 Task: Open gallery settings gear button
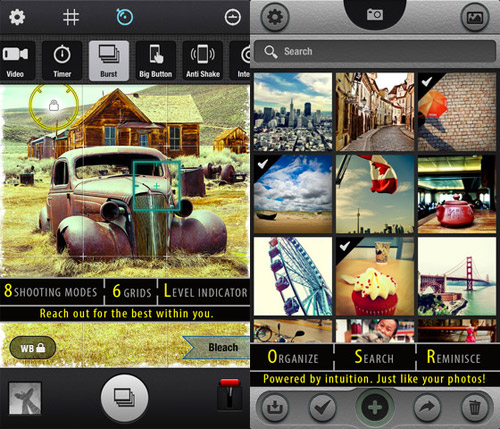tap(275, 17)
